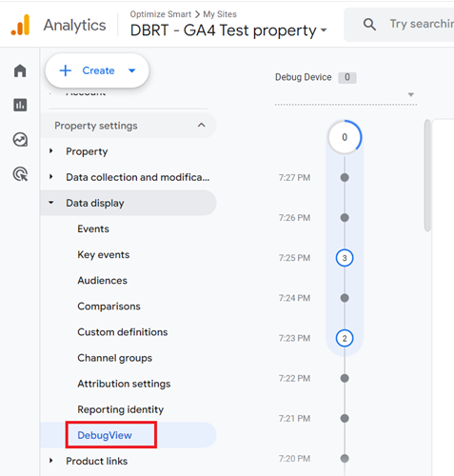Open Channel groups
The width and height of the screenshot is (454, 476).
pos(115,358)
